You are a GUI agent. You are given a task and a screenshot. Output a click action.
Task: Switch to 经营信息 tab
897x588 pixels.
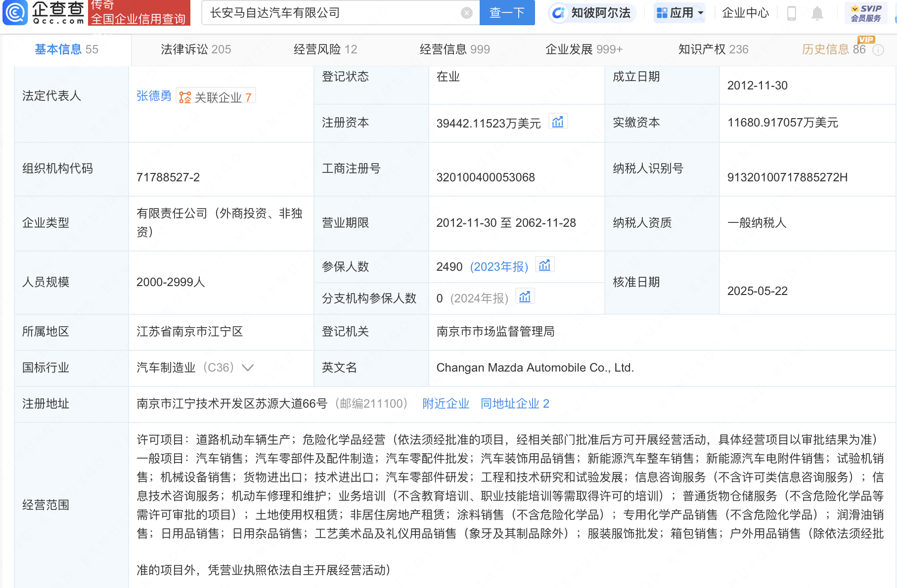455,49
